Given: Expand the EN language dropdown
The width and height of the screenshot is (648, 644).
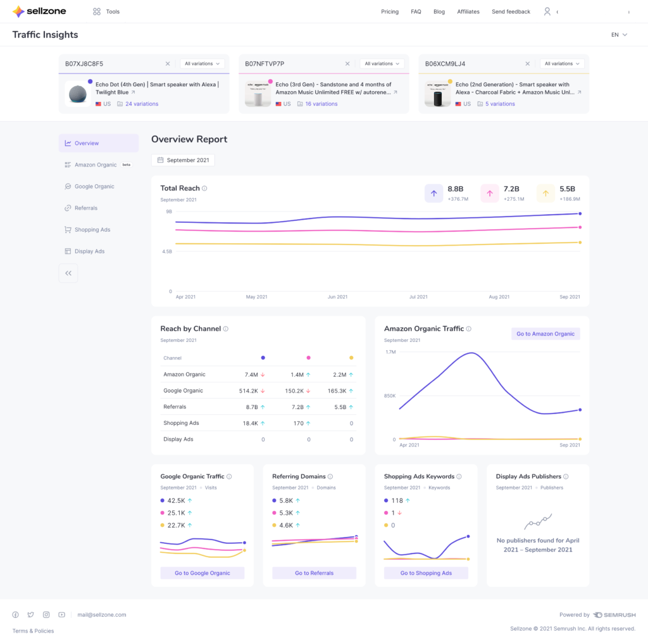Looking at the screenshot, I should [619, 35].
